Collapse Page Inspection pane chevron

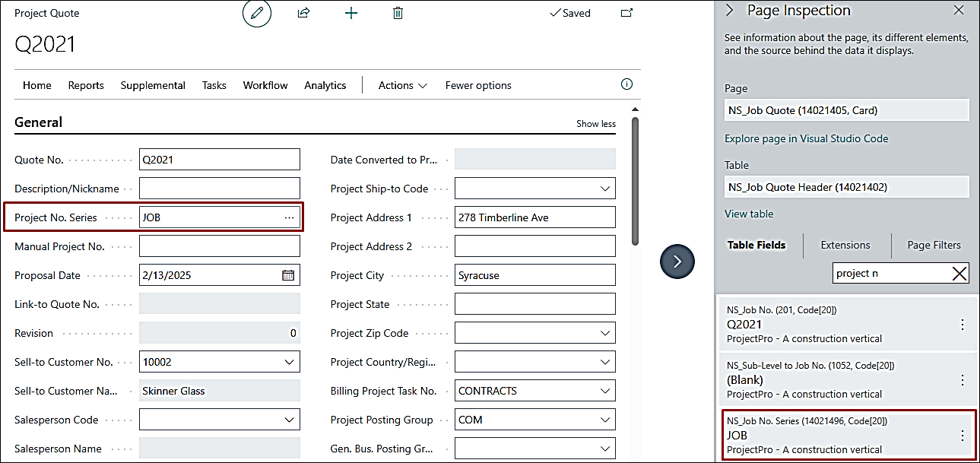[730, 11]
